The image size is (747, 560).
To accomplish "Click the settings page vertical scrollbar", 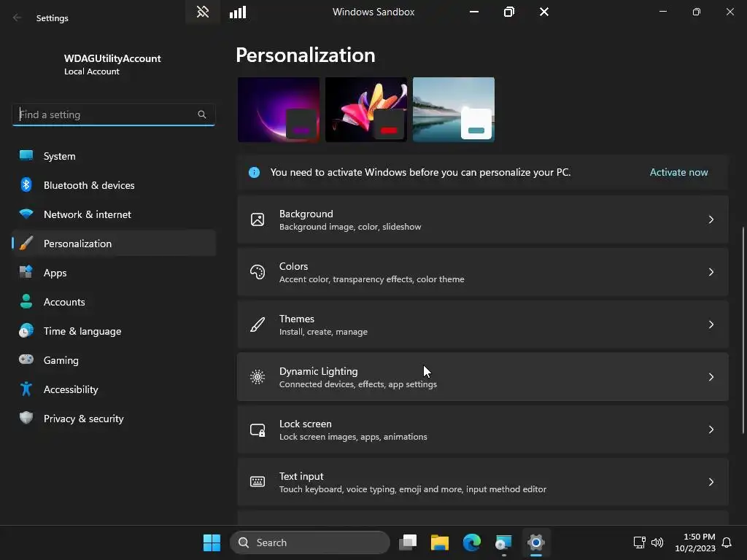I will 743,330.
